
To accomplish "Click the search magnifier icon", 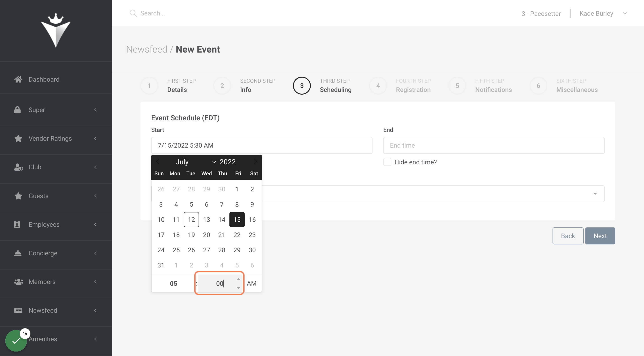I will tap(133, 13).
